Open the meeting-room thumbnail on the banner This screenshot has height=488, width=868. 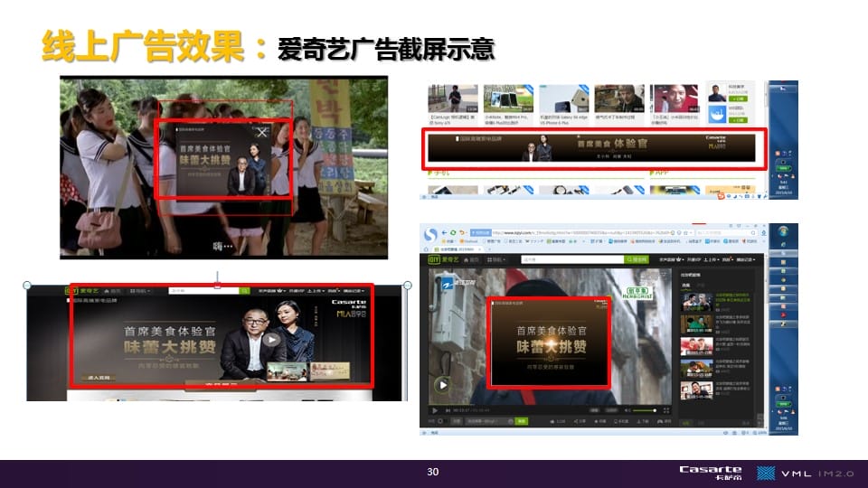(x=288, y=371)
